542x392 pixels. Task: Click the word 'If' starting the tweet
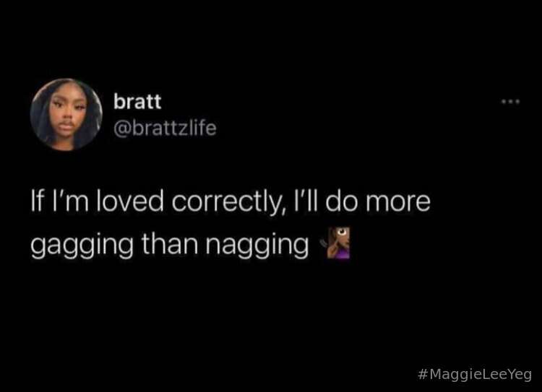(37, 201)
